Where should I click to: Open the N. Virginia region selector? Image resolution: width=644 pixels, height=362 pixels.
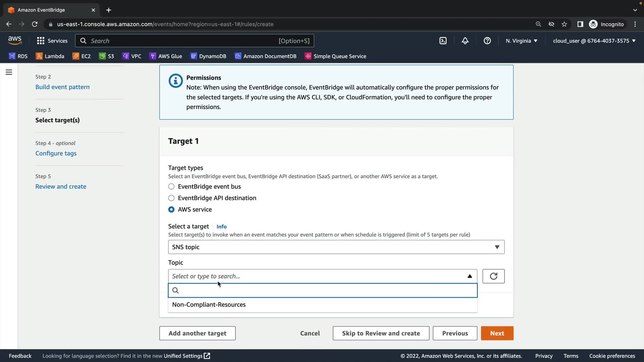(521, 41)
